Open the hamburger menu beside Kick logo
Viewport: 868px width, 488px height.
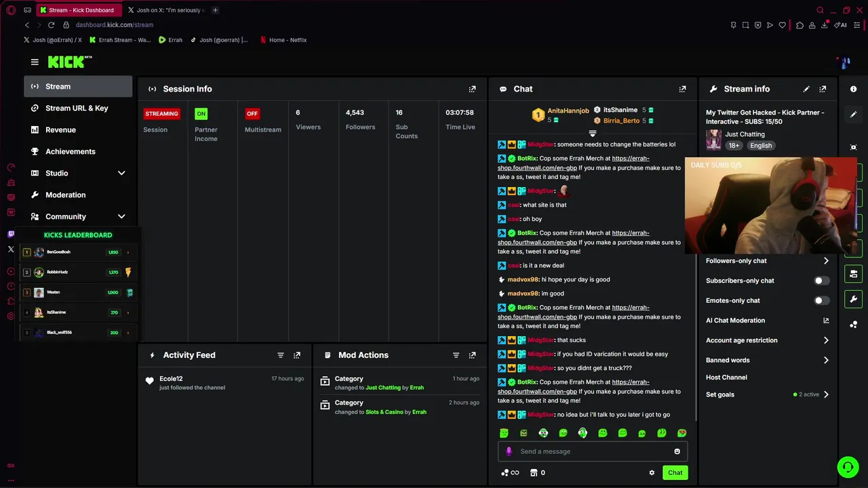point(35,62)
